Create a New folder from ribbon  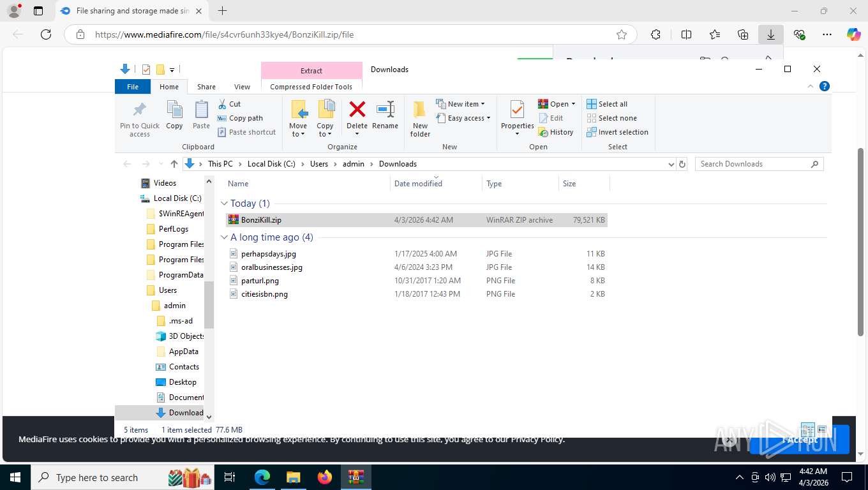420,119
